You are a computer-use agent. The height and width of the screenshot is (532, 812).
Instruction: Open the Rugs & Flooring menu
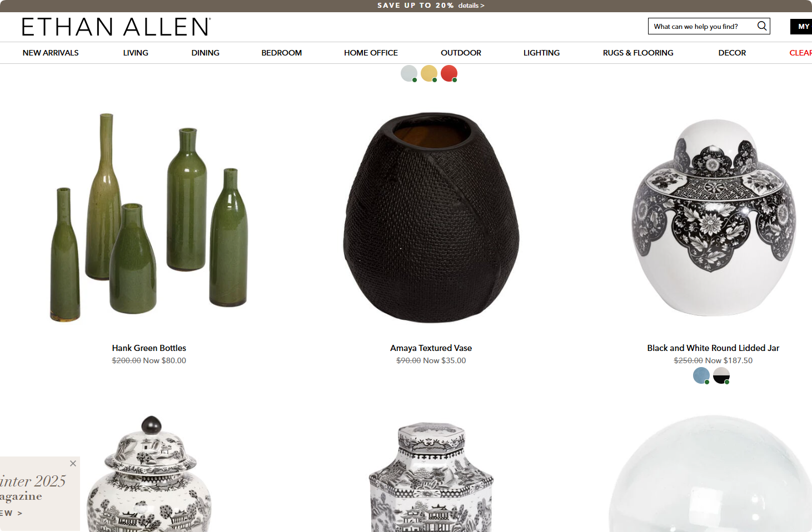(638, 53)
